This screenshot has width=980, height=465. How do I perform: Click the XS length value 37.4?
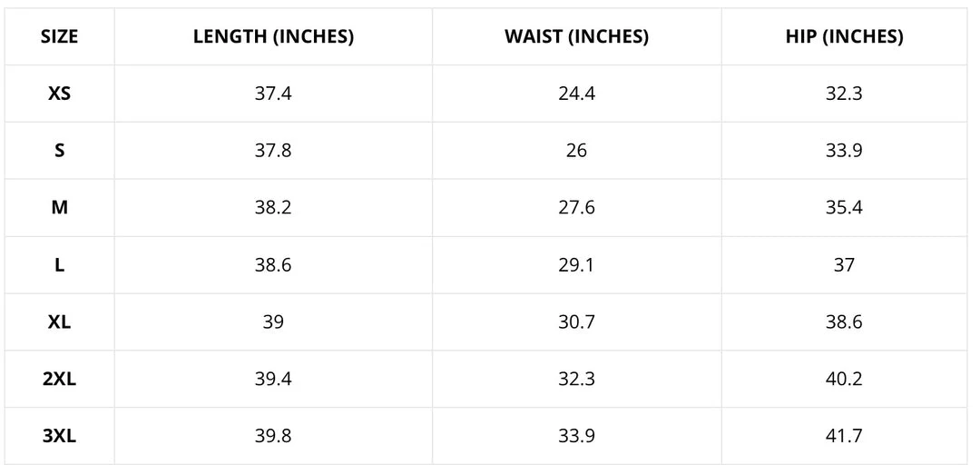[x=273, y=94]
